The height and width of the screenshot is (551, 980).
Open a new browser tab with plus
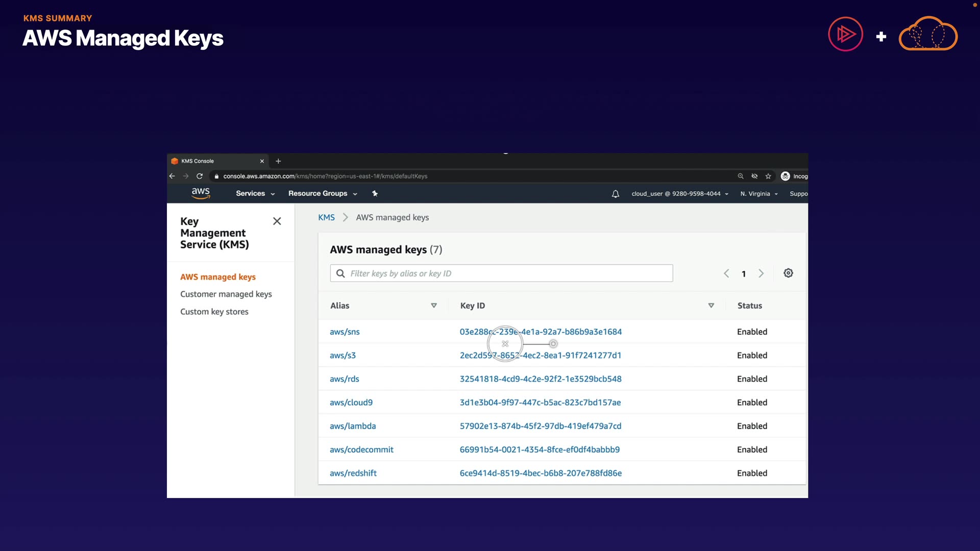[x=278, y=161]
